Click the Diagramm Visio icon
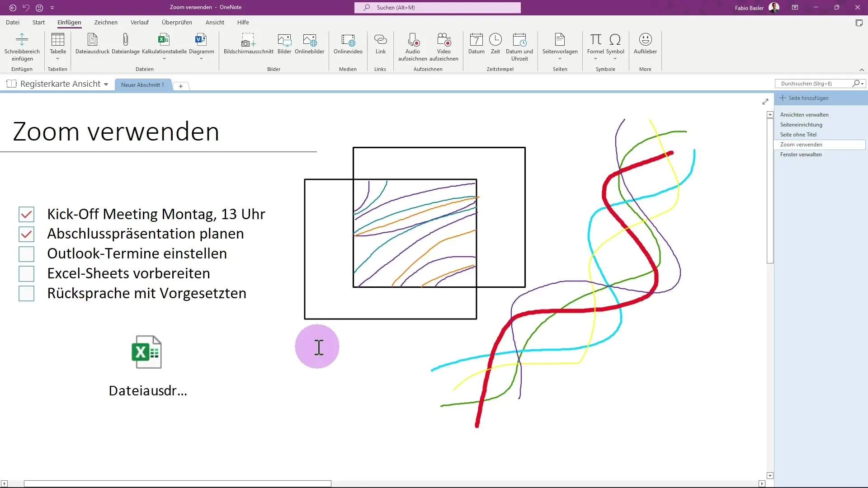This screenshot has height=488, width=868. click(201, 40)
